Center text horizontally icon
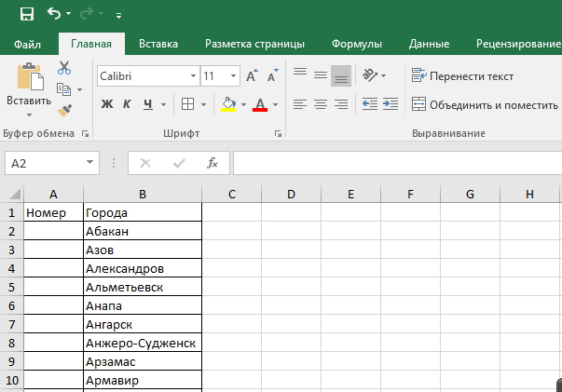This screenshot has width=562, height=392. click(x=320, y=104)
